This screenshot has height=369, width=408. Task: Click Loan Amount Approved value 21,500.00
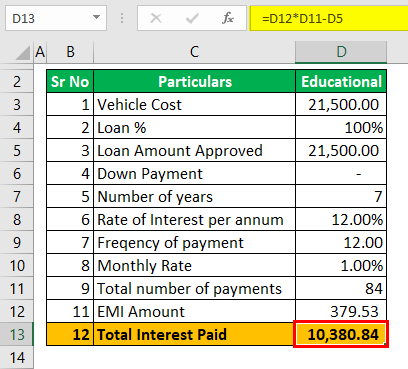tap(341, 150)
